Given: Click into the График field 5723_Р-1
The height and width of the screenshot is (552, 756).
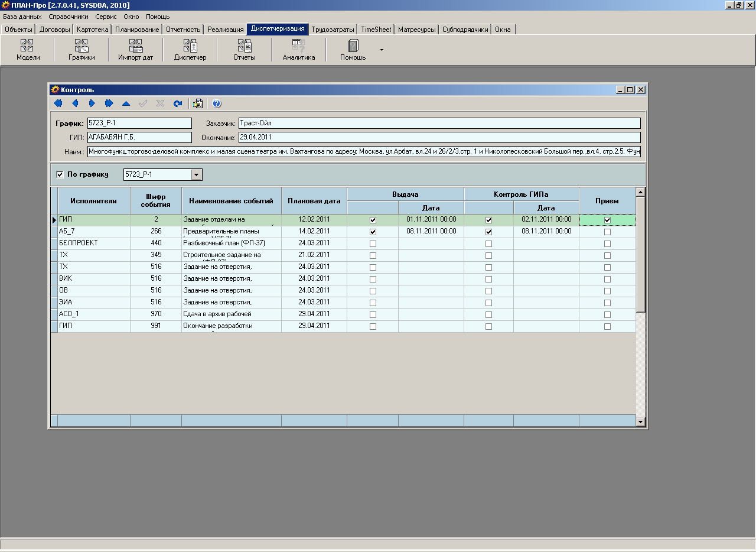Looking at the screenshot, I should [139, 123].
